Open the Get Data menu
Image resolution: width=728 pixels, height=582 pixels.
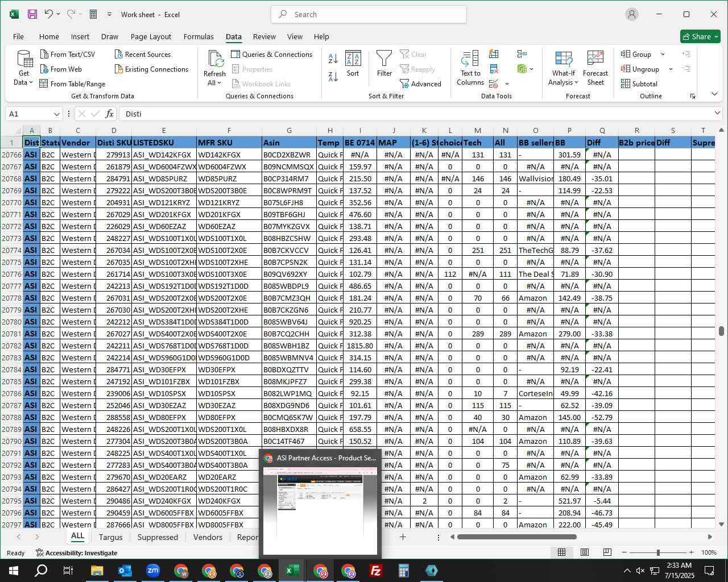pyautogui.click(x=24, y=68)
